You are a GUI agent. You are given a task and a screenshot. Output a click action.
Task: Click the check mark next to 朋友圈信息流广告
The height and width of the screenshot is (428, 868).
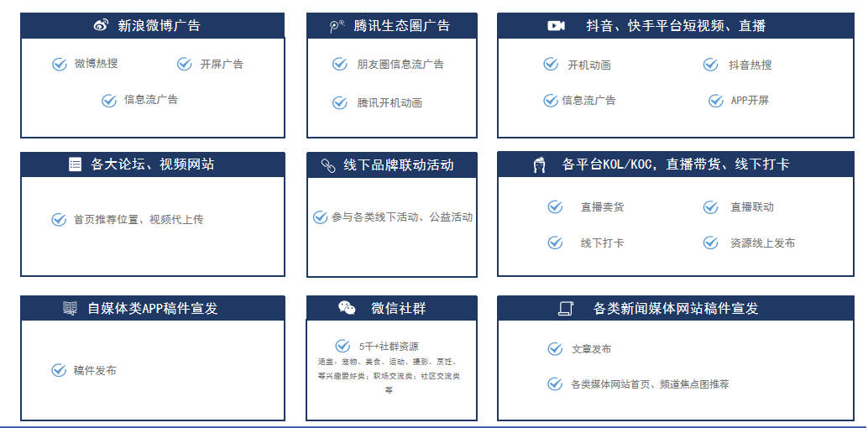339,65
